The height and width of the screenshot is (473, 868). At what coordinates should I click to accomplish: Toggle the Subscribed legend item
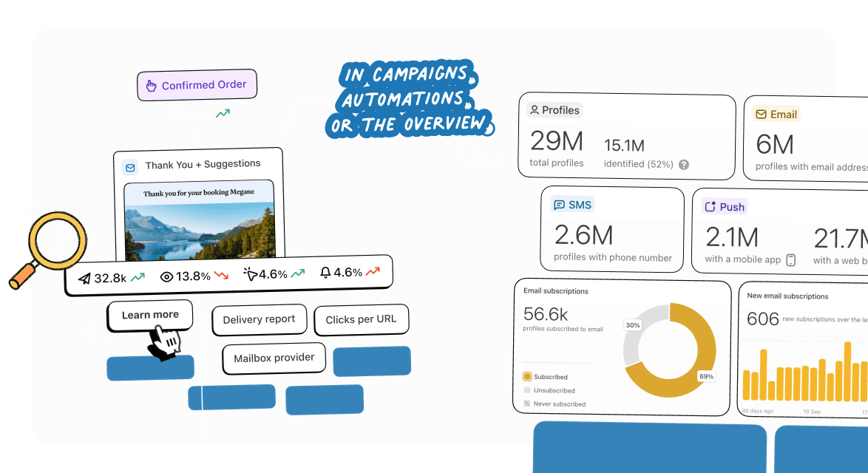point(546,377)
